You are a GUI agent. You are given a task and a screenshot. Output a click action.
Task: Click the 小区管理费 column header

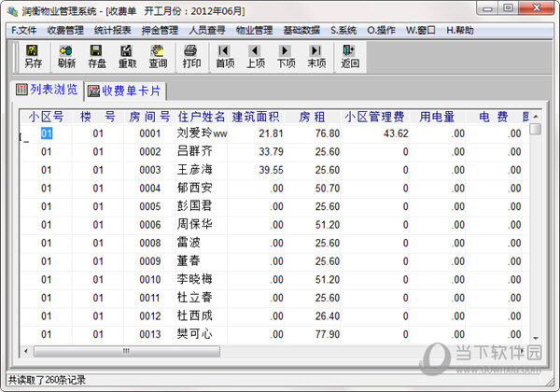(374, 117)
